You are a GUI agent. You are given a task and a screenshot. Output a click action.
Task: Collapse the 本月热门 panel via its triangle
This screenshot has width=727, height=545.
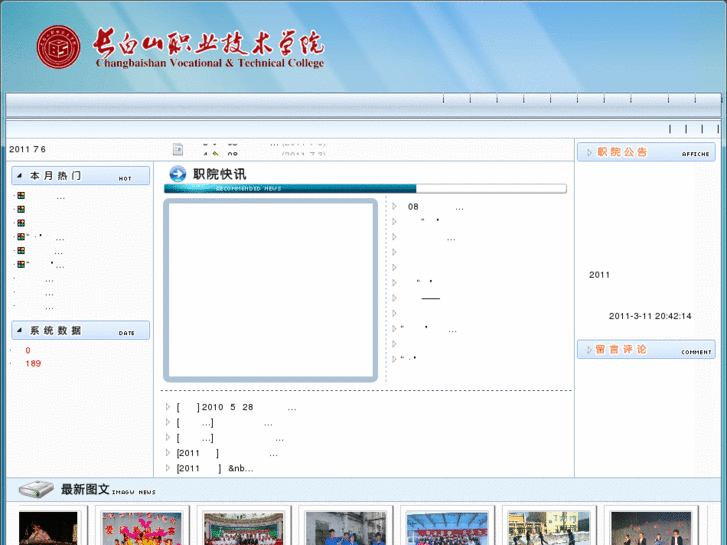pos(19,176)
